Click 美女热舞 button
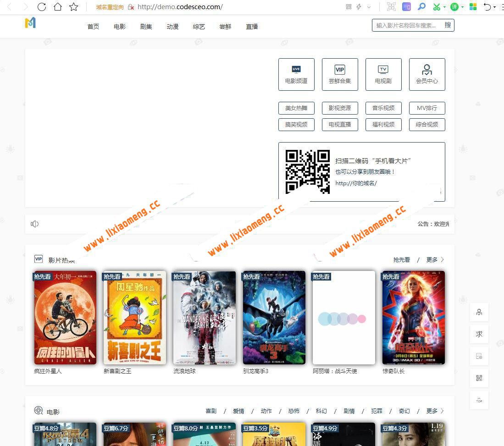 pos(296,108)
